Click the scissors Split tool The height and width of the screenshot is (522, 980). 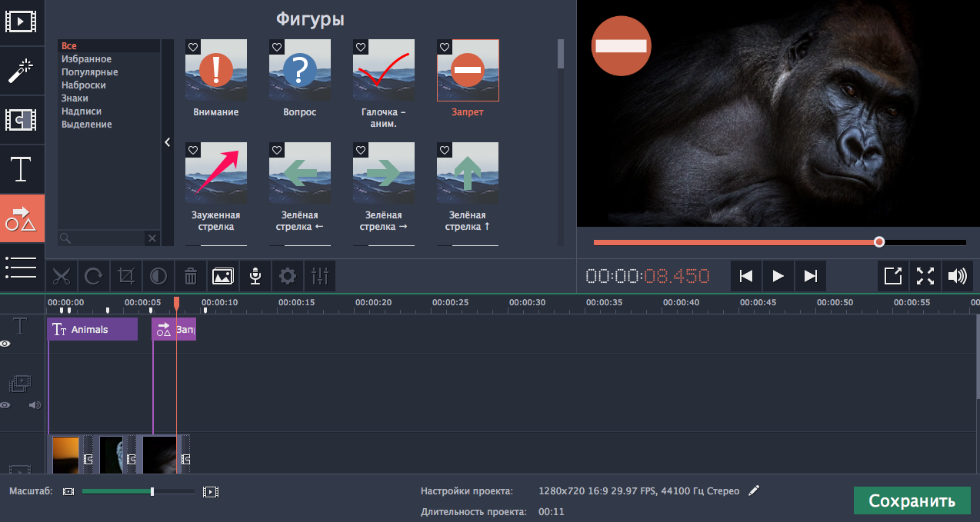[x=62, y=275]
